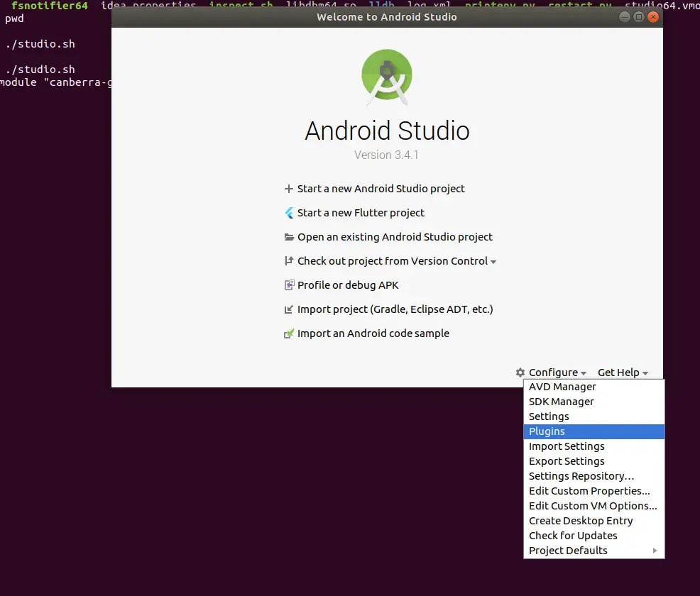Click the Profile or debug APK icon
The height and width of the screenshot is (596, 700).
click(x=288, y=285)
